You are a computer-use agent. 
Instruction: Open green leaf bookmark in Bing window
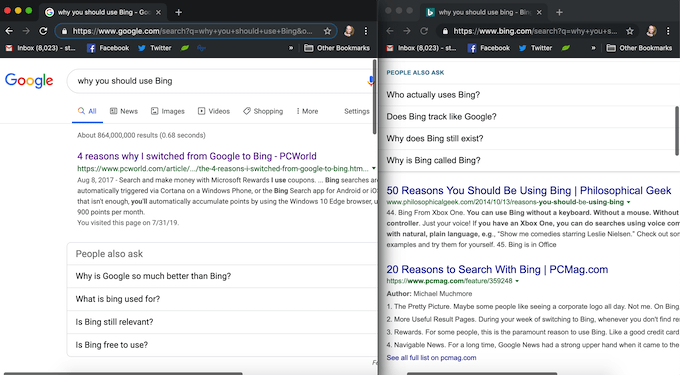coord(566,48)
